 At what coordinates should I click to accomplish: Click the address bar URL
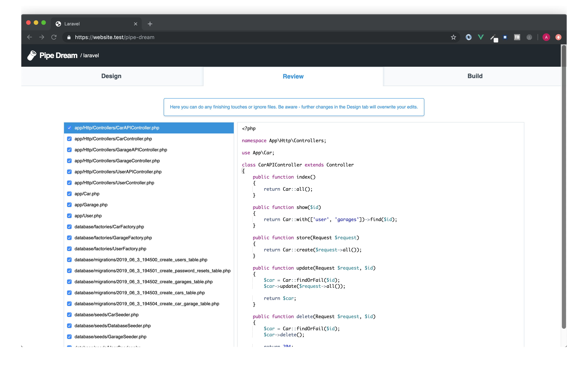point(115,37)
